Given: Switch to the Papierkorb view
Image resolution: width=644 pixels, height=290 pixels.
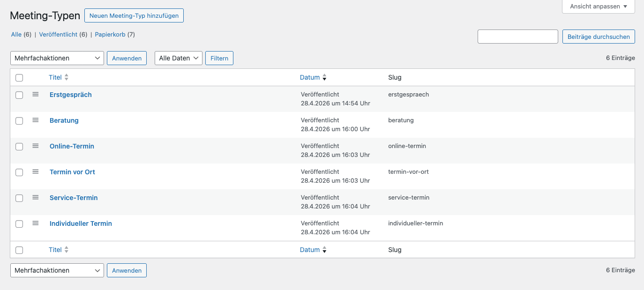Looking at the screenshot, I should click(110, 34).
